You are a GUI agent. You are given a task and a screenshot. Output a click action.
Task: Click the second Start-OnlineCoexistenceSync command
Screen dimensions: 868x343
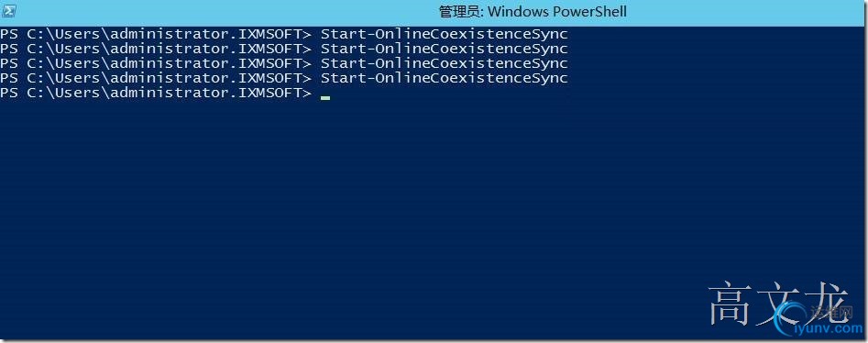coord(445,49)
